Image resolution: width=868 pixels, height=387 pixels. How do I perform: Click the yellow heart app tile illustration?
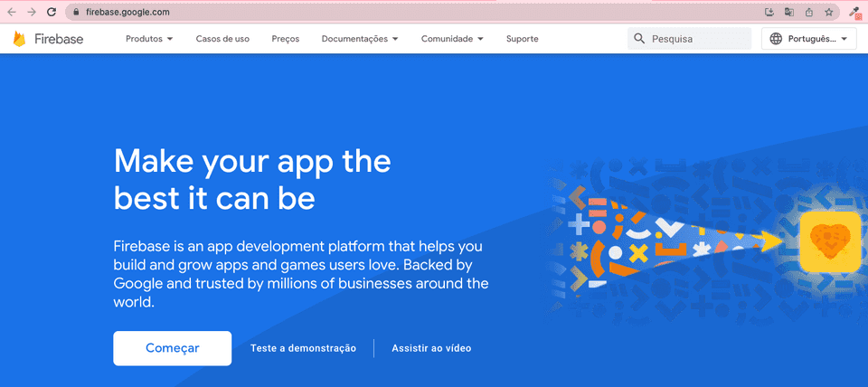830,242
